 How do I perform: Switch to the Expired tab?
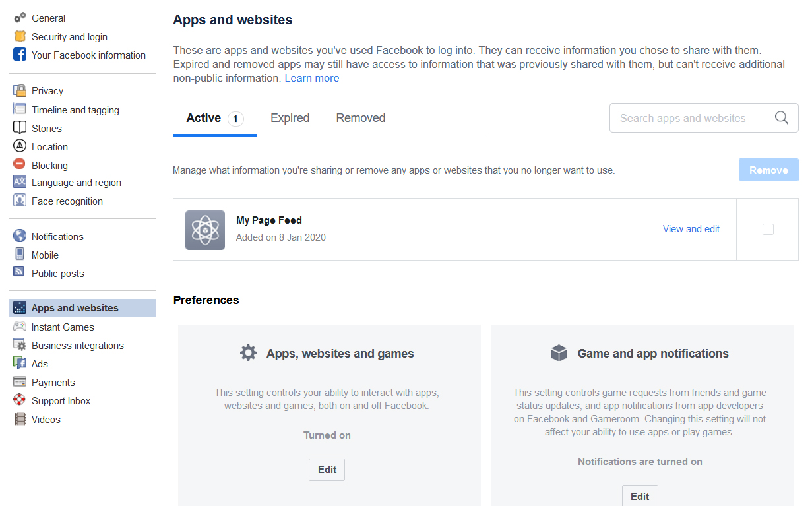click(290, 118)
